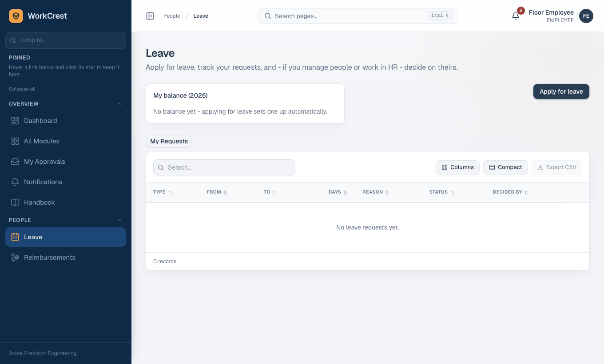This screenshot has height=364, width=604.
Task: Sort by the DAYS column arrows
Action: click(346, 192)
